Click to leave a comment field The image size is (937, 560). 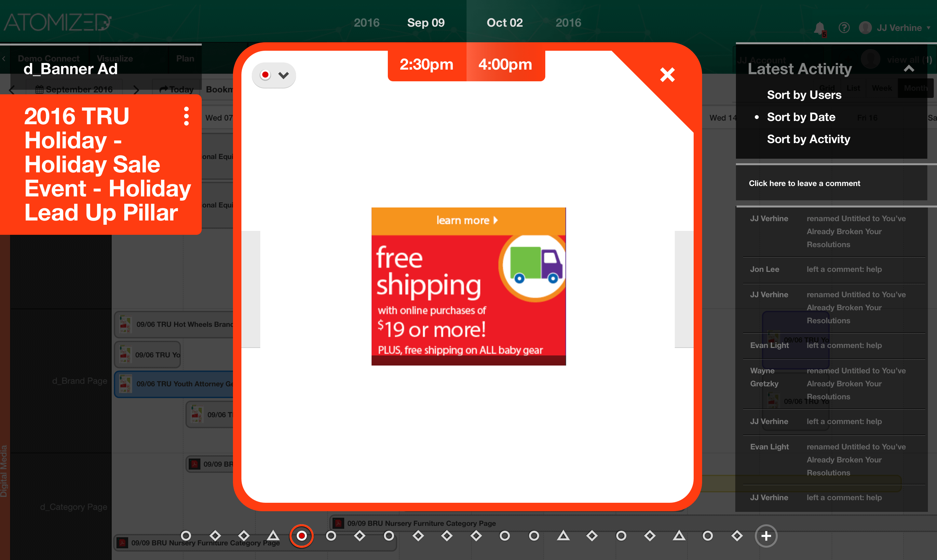(831, 183)
